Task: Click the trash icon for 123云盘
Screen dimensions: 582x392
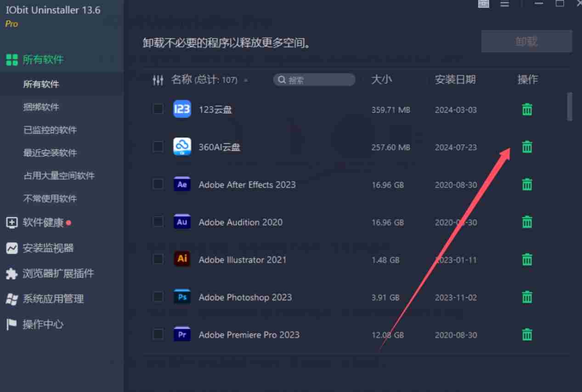Action: (527, 109)
